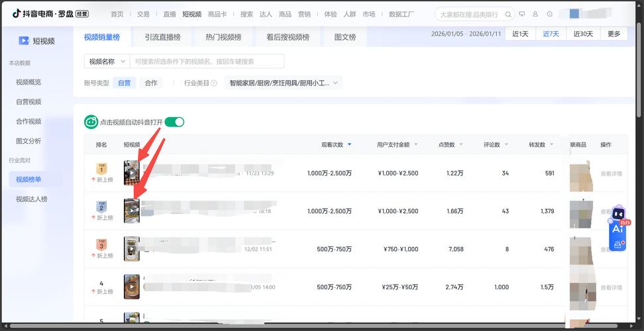
Task: Open 自营视频 in the sidebar
Action: [x=28, y=102]
